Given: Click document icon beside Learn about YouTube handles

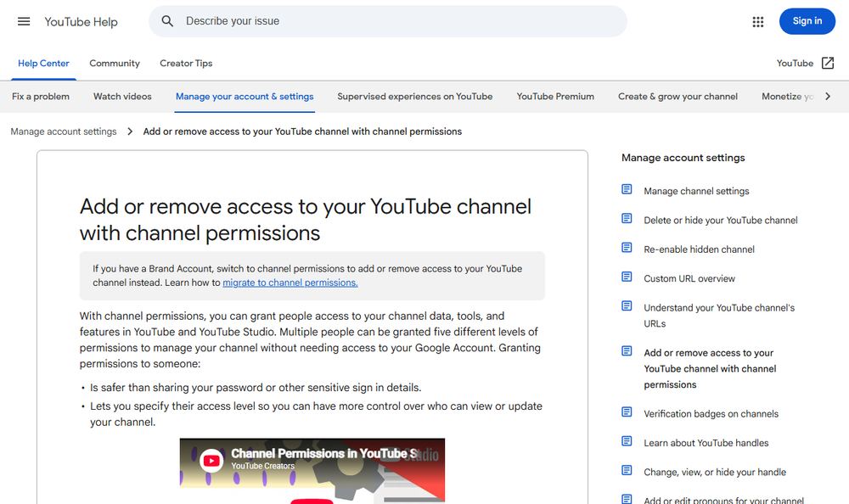Looking at the screenshot, I should click(627, 442).
